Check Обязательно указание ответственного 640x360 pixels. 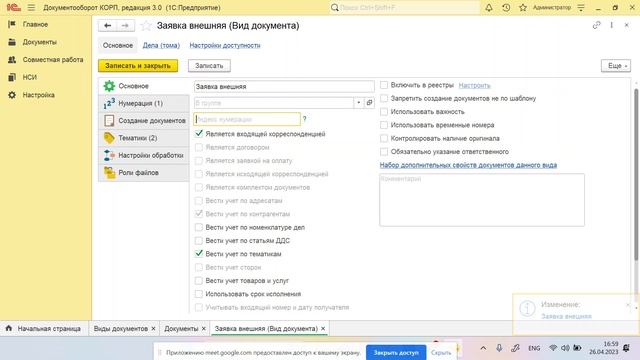pos(384,151)
